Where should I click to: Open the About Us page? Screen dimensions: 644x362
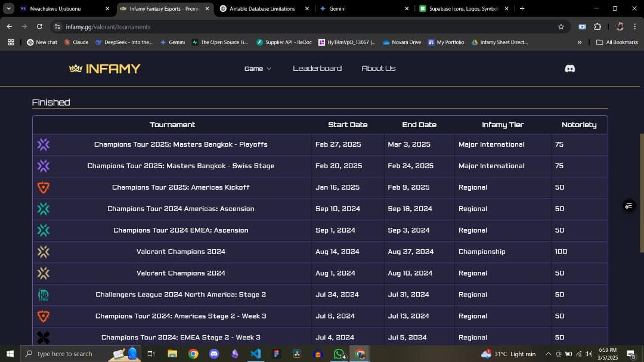378,69
